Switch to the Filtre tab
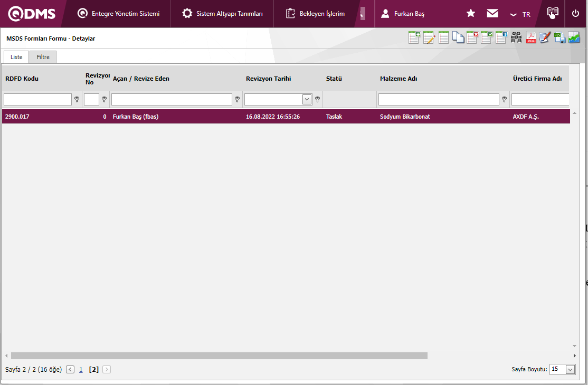This screenshot has width=588, height=385. (x=43, y=57)
